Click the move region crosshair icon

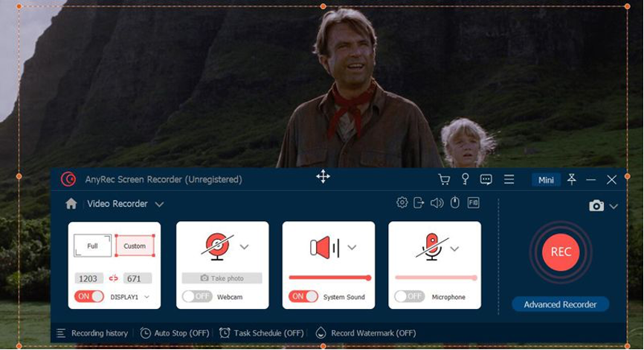[x=323, y=176]
